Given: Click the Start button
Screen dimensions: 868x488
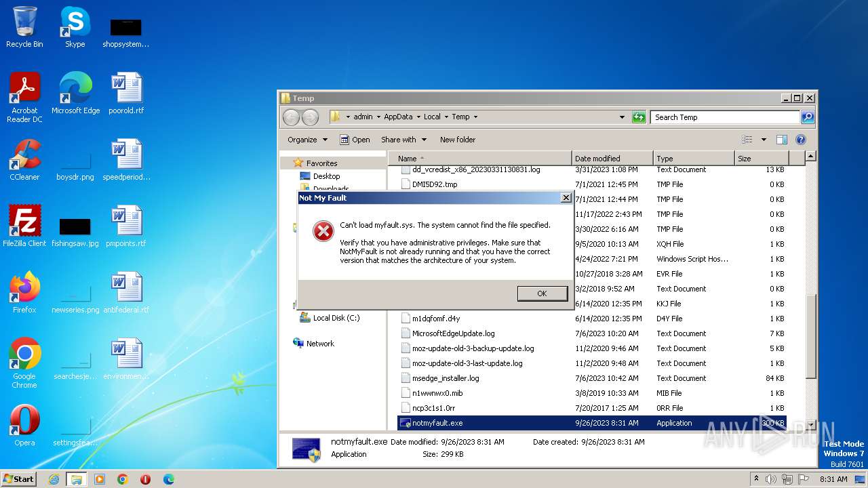Looking at the screenshot, I should (18, 479).
